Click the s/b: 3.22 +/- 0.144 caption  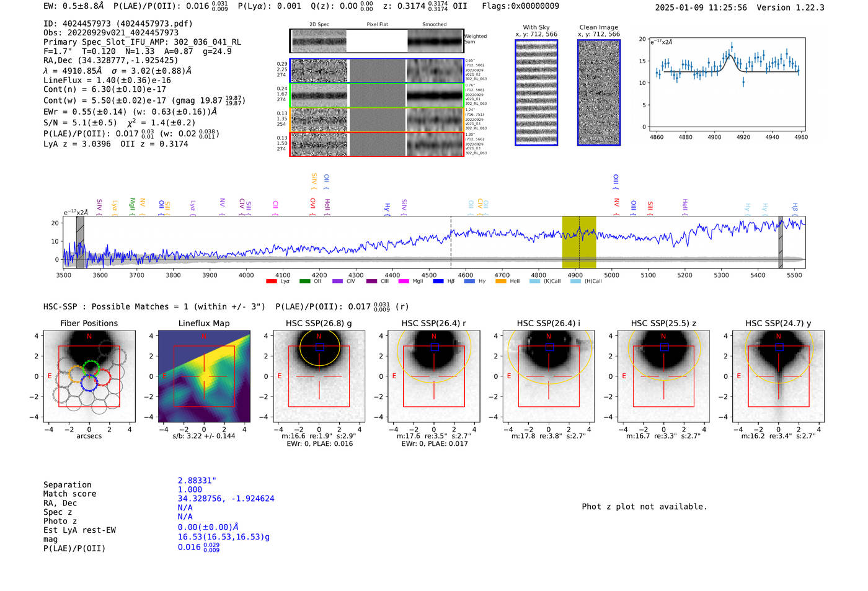tap(204, 436)
